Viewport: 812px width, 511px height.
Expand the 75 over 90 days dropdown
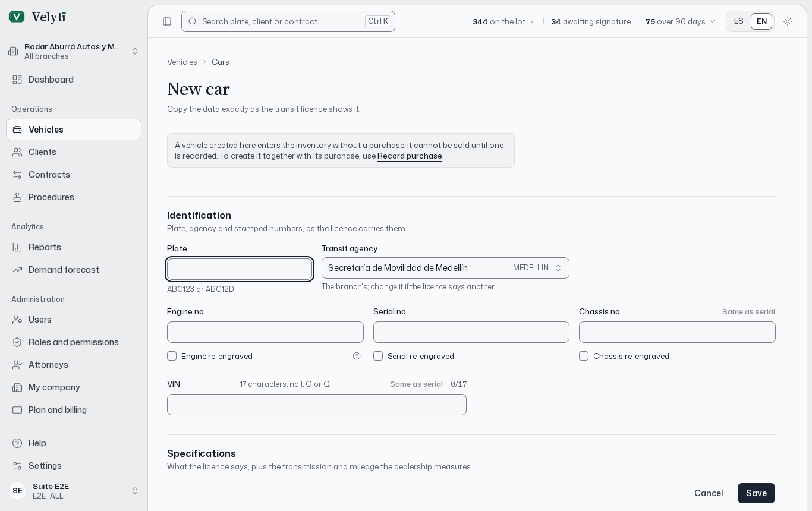point(681,21)
